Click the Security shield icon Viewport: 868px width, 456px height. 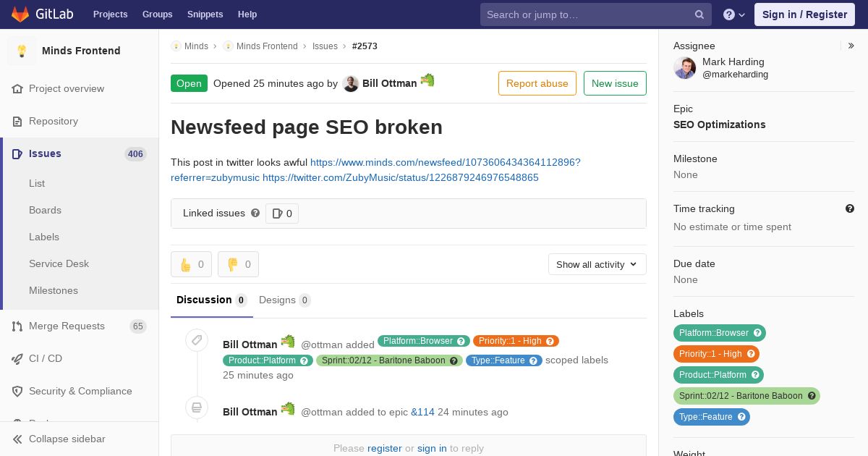(17, 391)
